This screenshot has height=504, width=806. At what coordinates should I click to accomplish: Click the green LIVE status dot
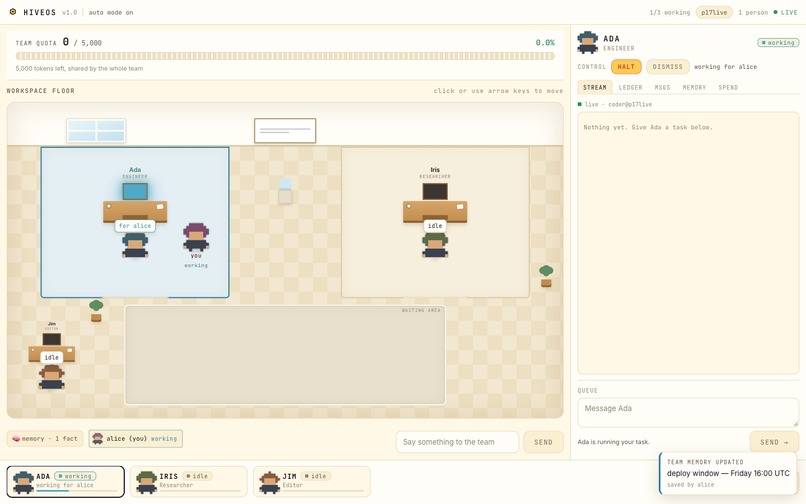point(775,12)
